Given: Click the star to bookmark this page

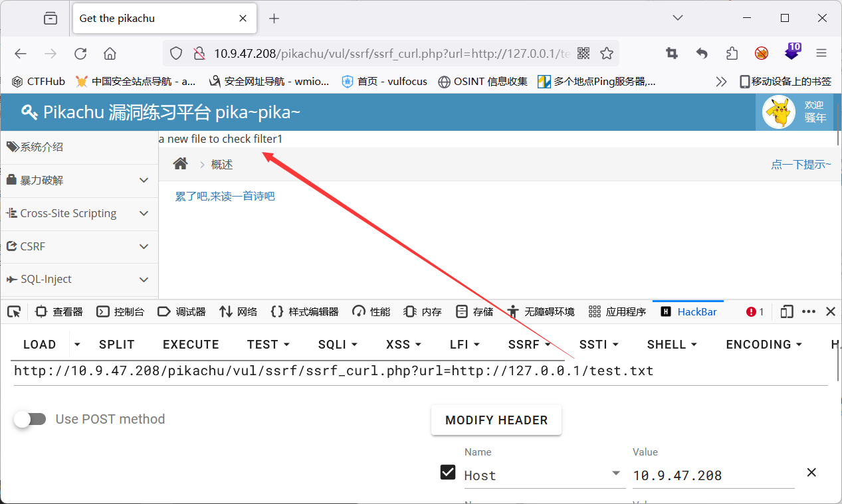Looking at the screenshot, I should pos(607,53).
